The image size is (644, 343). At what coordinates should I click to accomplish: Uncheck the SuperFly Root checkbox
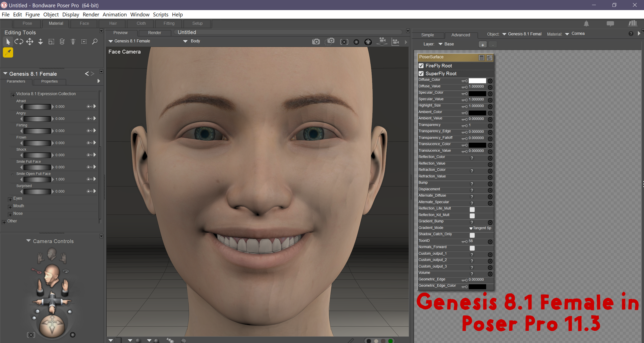coord(421,74)
